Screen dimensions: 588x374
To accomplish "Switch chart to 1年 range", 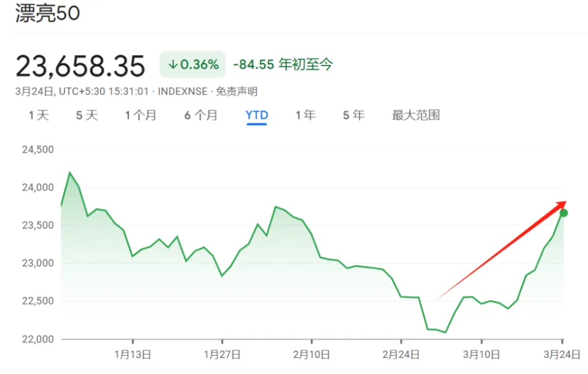I will tap(305, 115).
